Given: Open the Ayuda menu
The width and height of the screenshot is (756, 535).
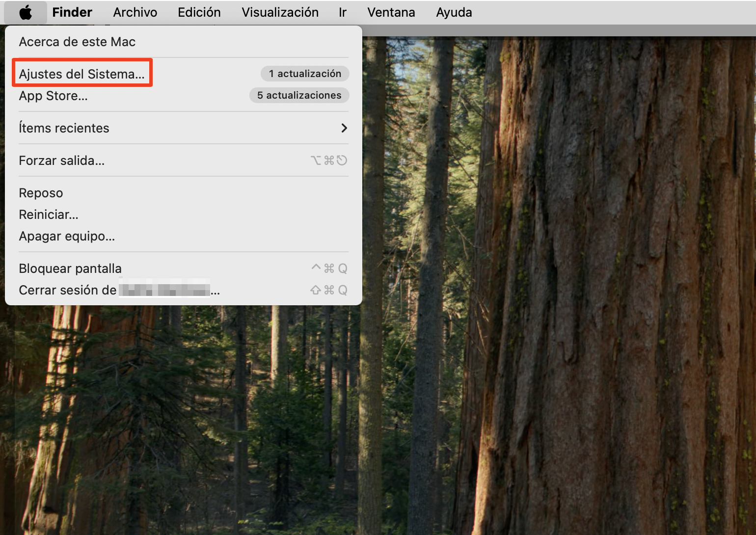Looking at the screenshot, I should coord(453,12).
